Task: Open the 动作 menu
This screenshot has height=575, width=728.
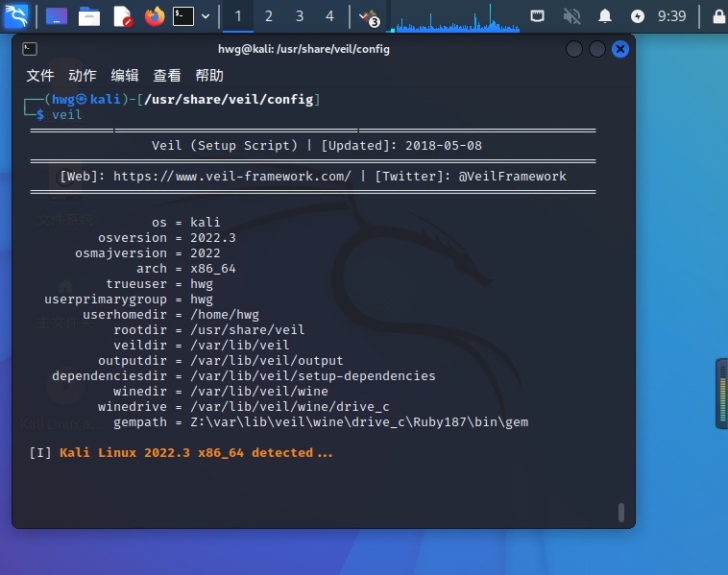Action: 83,75
